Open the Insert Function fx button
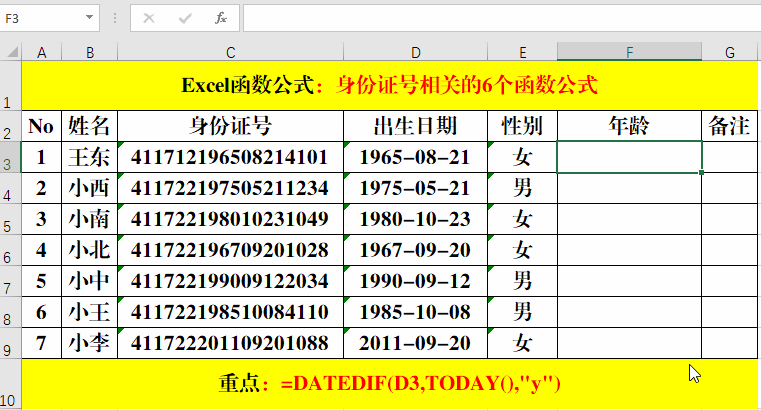Screen dimensions: 761x410 point(221,18)
